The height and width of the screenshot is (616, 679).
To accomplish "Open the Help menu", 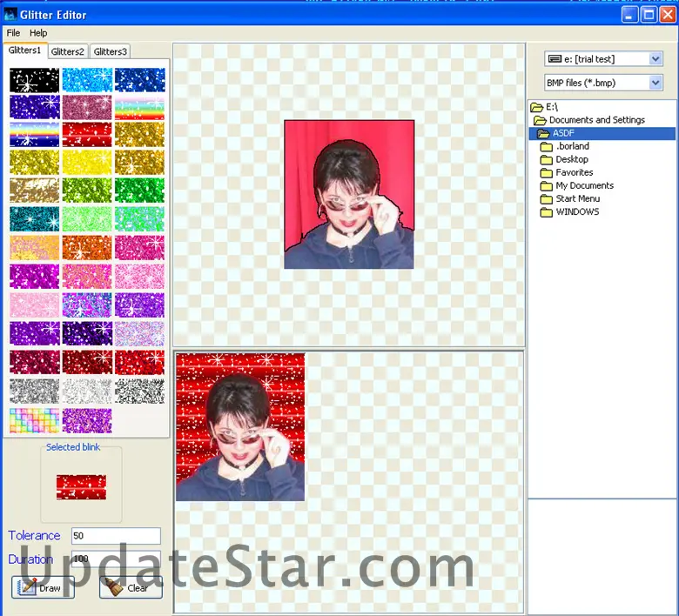I will click(38, 33).
